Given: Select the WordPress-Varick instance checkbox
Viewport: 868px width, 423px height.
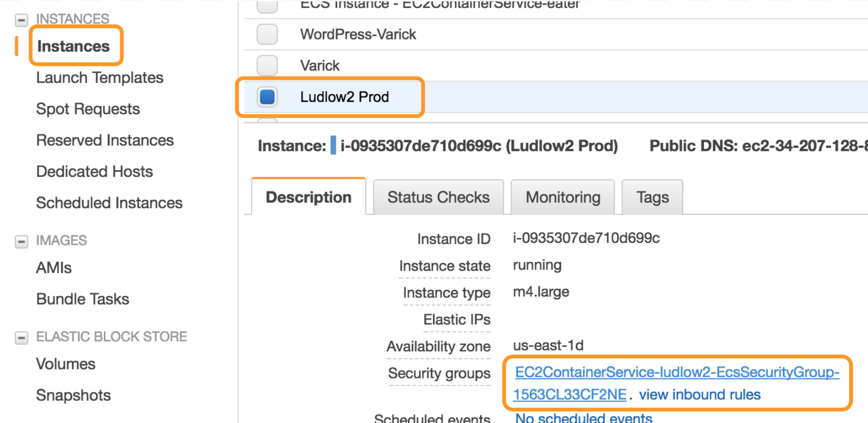Looking at the screenshot, I should tap(267, 34).
